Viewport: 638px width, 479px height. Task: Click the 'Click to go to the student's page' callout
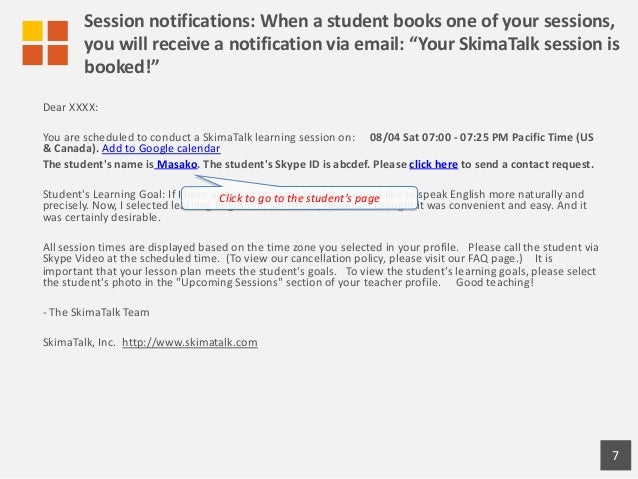pyautogui.click(x=299, y=198)
